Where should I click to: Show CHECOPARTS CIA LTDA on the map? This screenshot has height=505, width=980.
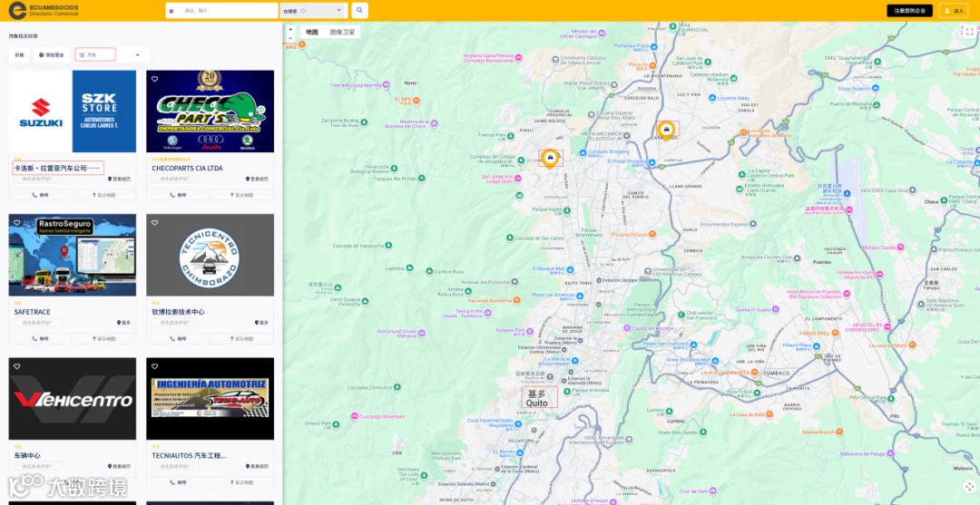tap(242, 195)
